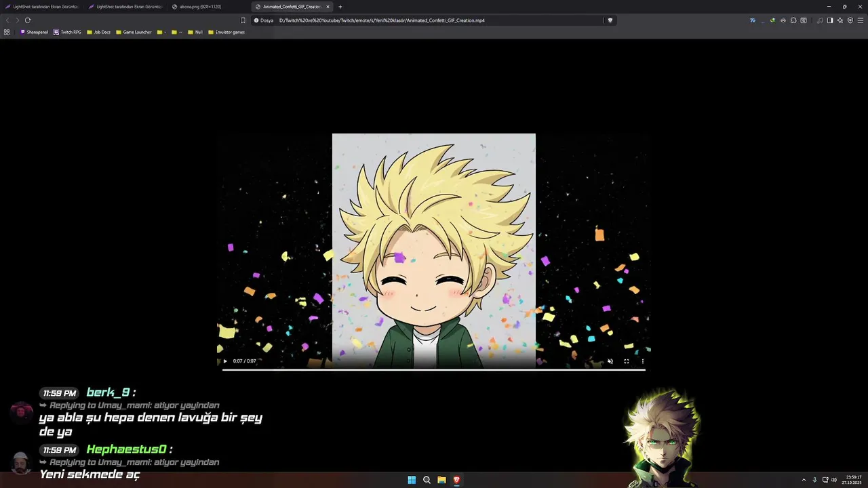Click the berk_9 username in chat
The image size is (868, 488).
pos(108,392)
